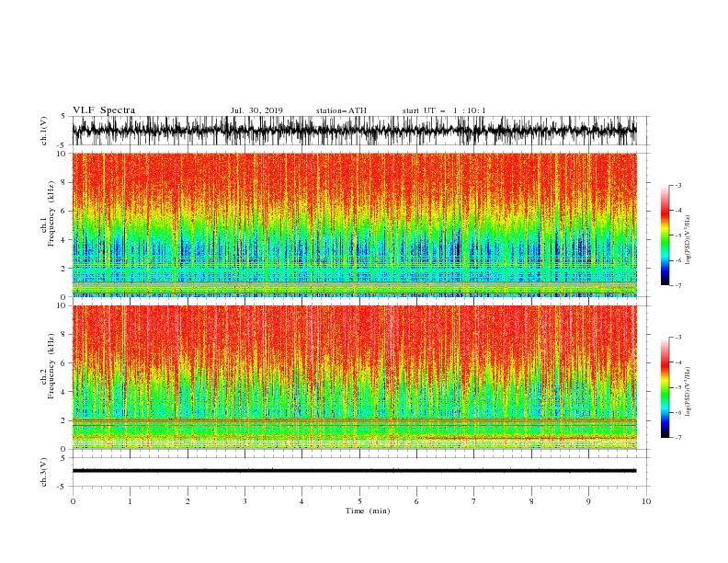Click time axis tick label "3"

coord(245,501)
